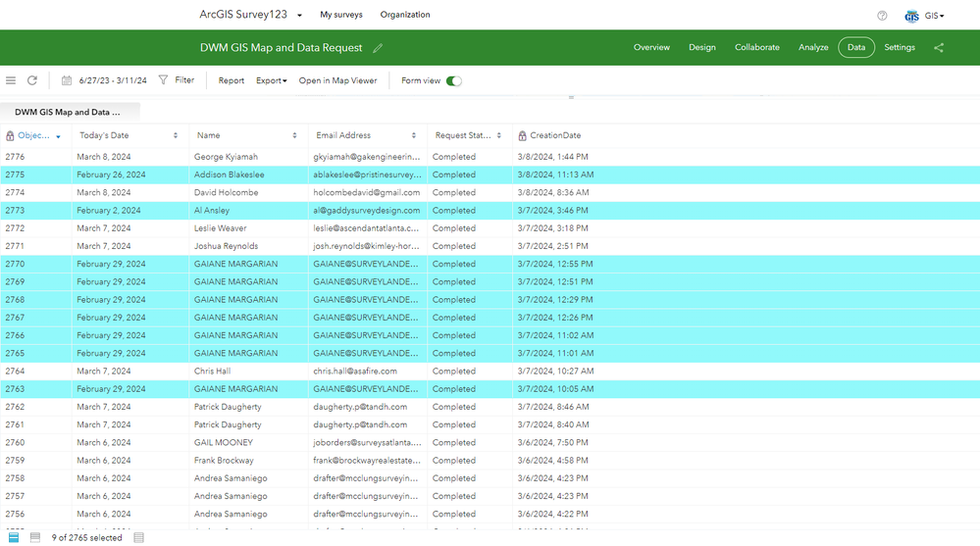Sort by the Name column header
The width and height of the screenshot is (980, 546).
click(208, 135)
